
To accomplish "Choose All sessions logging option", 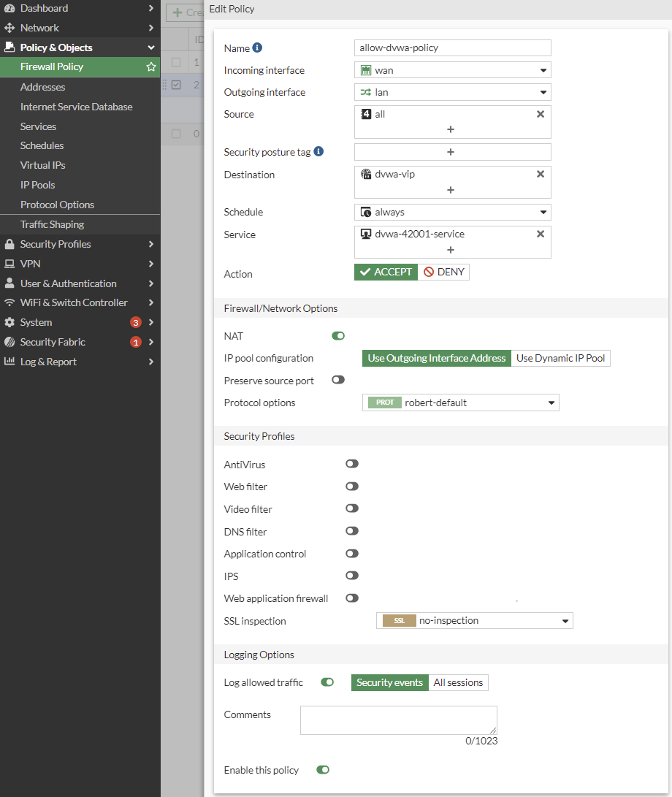I will point(458,682).
